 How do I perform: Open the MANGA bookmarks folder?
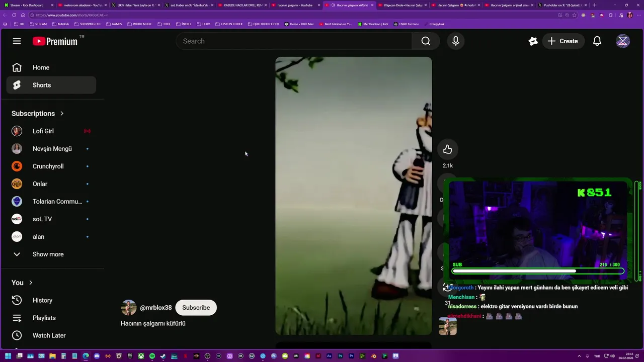pyautogui.click(x=60, y=24)
